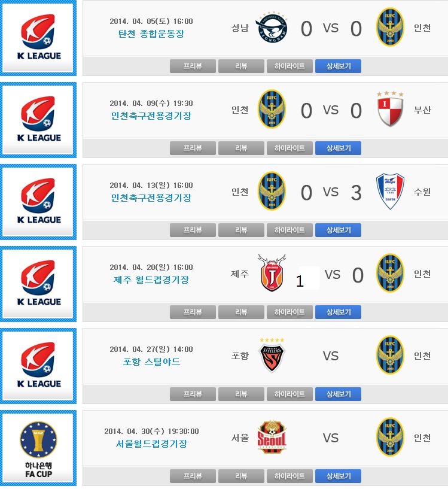Click 하이라이트 for the Incheon vs Suwon match
The width and height of the screenshot is (448, 489).
[289, 230]
